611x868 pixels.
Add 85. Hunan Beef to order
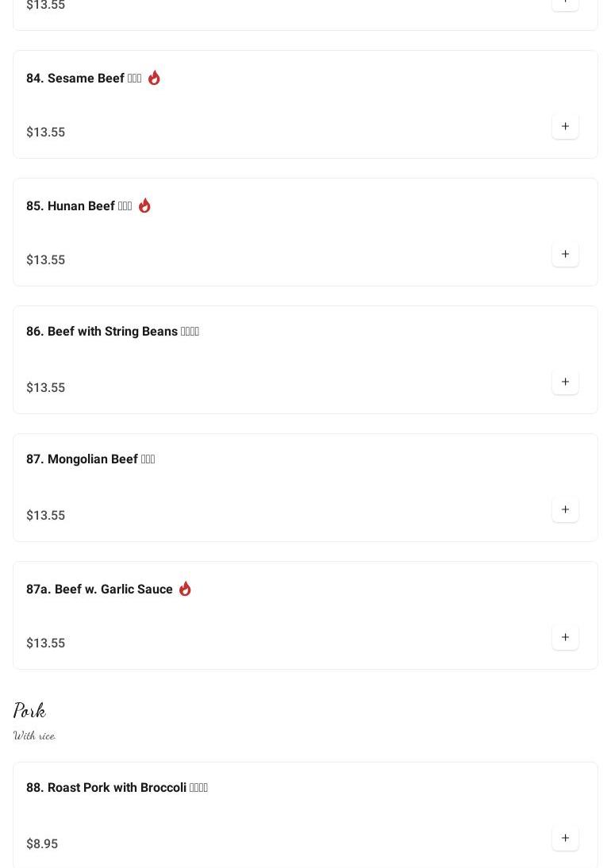tap(565, 254)
